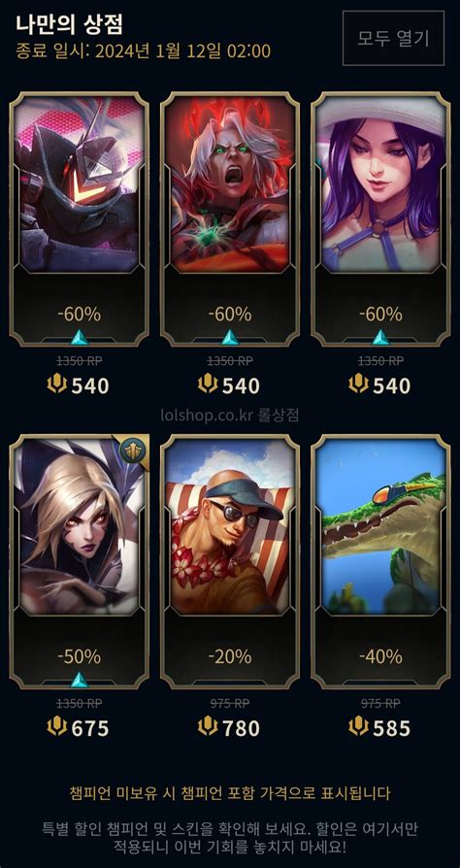Select the red screaming champion skin card
This screenshot has height=868, width=460.
point(230,219)
